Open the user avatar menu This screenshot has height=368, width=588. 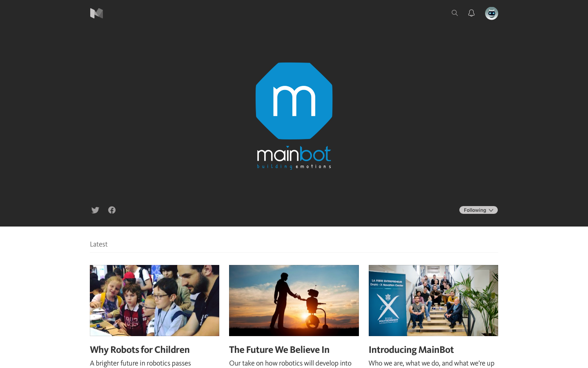[x=491, y=13]
